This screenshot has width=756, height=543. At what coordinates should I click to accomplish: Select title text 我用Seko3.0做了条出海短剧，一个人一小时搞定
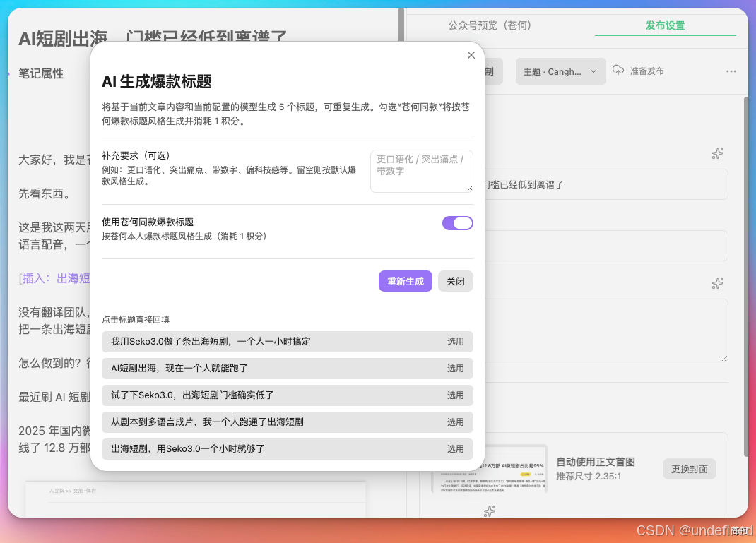point(211,342)
